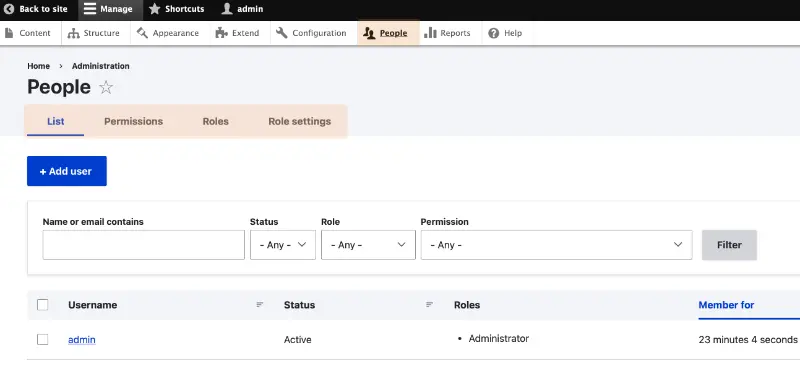Click the Back to site arrow icon
The height and width of the screenshot is (371, 800).
(x=9, y=9)
